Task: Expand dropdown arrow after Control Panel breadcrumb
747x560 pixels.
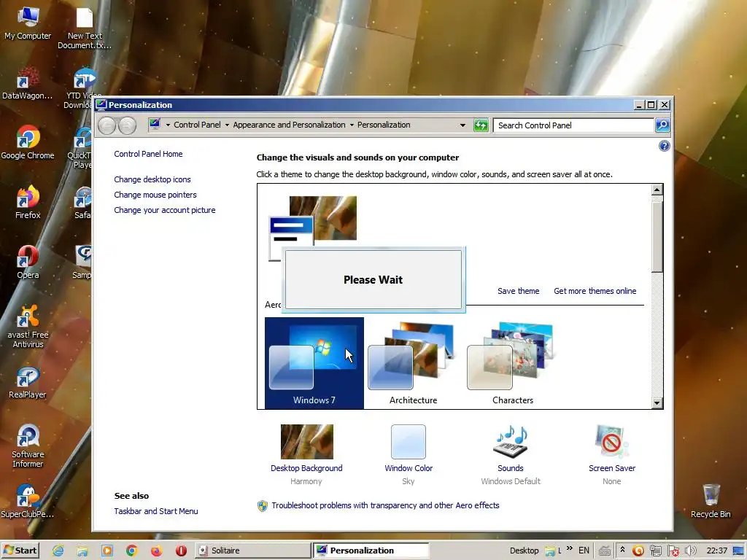Action: tap(227, 125)
